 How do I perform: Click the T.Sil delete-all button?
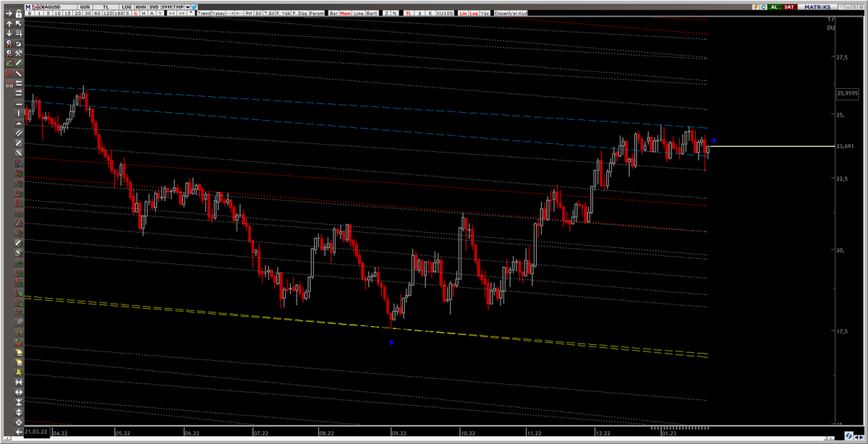[x=268, y=13]
